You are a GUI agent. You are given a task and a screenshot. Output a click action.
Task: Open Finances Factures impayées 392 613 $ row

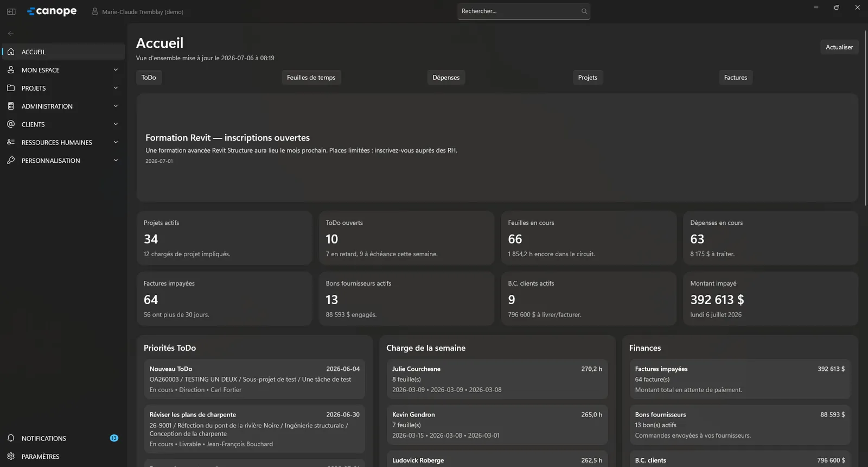coord(740,379)
